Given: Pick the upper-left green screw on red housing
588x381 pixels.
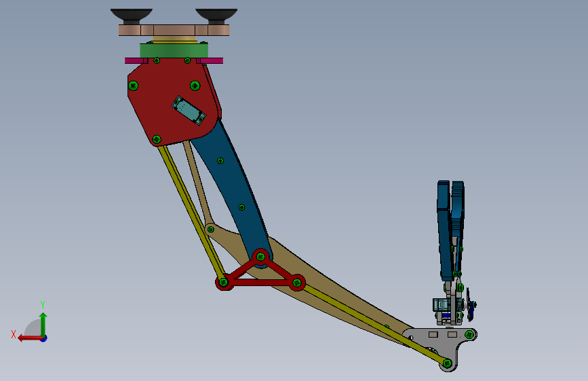Looking at the screenshot, I should 133,86.
